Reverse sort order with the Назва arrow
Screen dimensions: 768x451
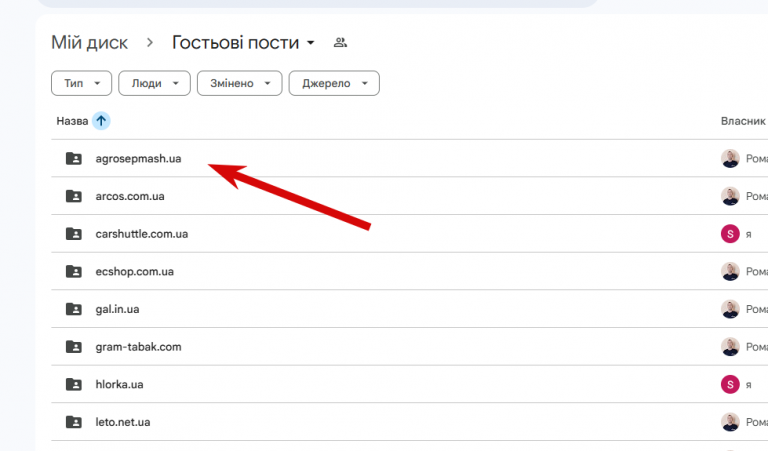101,121
